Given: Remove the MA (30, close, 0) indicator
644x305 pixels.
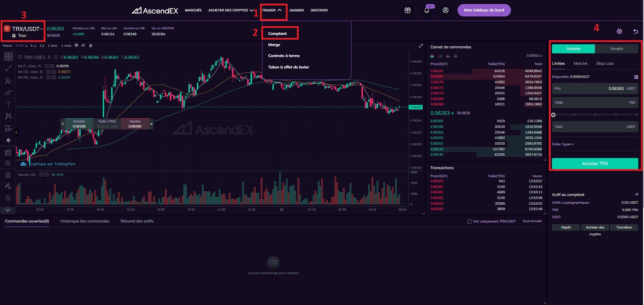Looking at the screenshot, I should (x=54, y=72).
